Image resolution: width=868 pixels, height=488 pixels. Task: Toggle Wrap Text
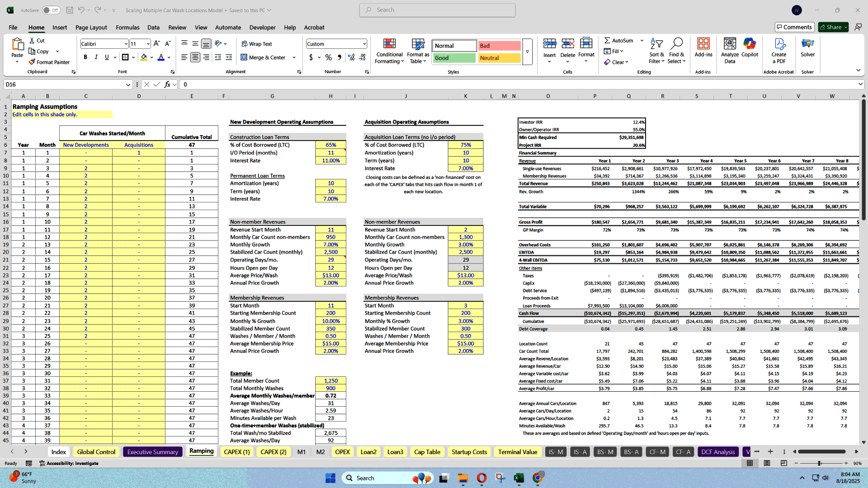tap(257, 44)
